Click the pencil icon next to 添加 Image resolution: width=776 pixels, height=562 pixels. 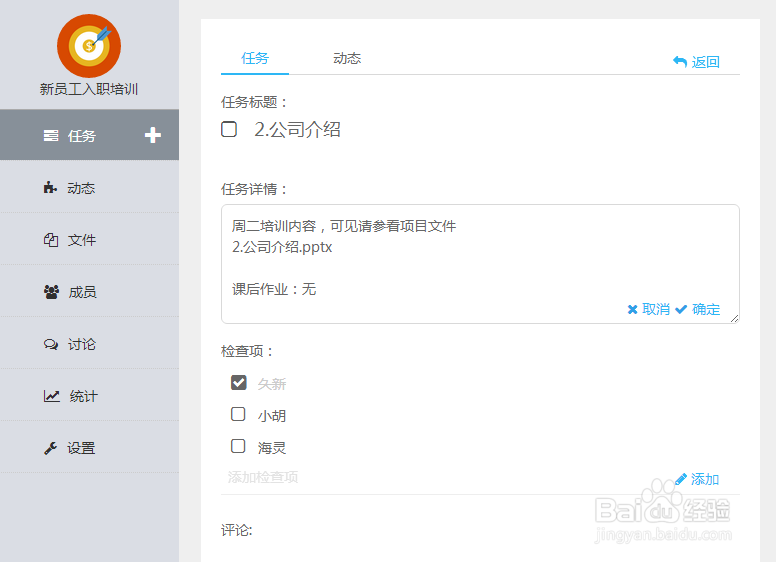[681, 479]
